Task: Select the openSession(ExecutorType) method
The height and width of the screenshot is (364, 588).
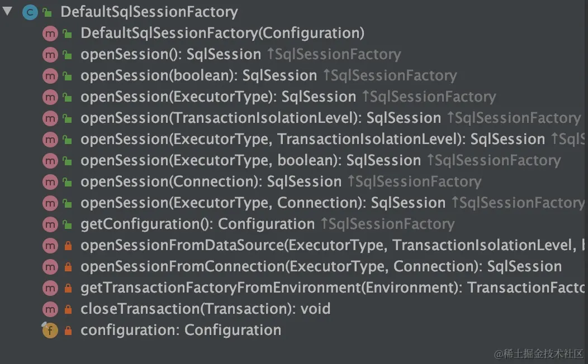Action: 218,97
